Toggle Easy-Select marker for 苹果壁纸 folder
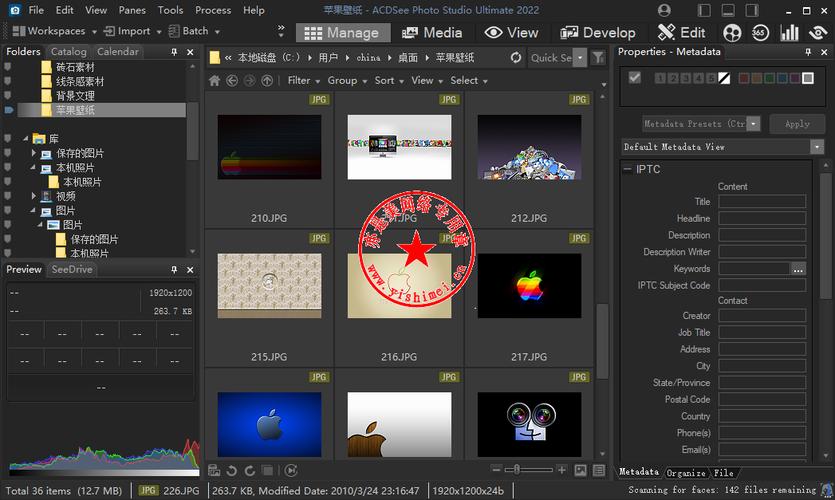The image size is (835, 500). point(9,110)
